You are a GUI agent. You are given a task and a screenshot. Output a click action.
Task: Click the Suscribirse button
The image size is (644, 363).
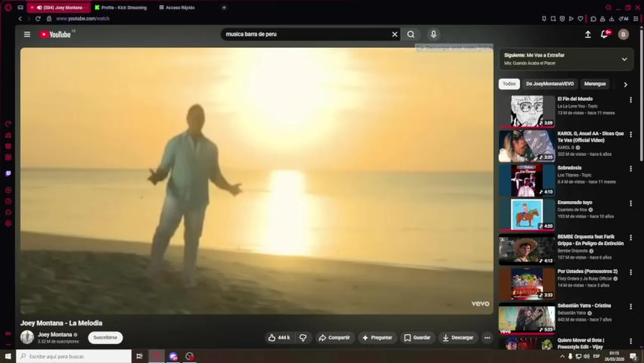pos(105,337)
